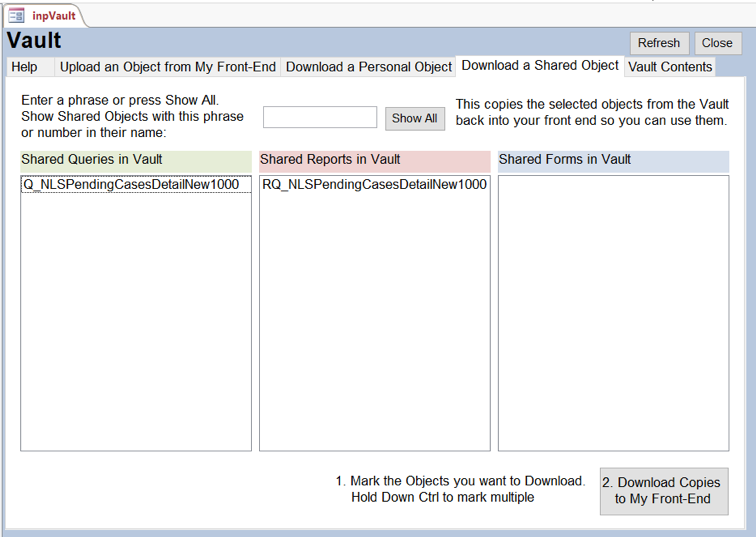The width and height of the screenshot is (756, 537).
Task: Select the inpVault document tab
Action: 52,16
